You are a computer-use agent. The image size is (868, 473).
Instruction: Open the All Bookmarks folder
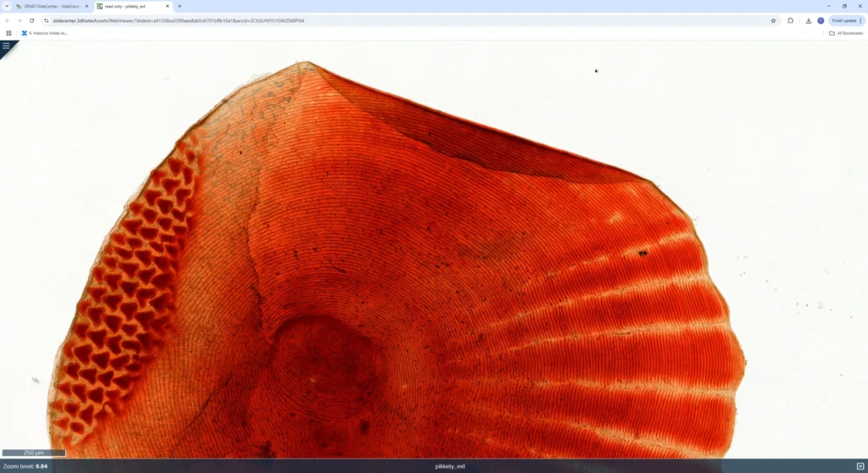point(846,33)
